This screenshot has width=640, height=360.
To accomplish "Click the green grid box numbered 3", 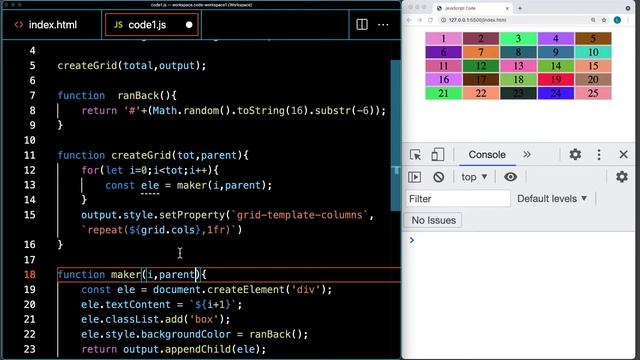I will pos(518,39).
